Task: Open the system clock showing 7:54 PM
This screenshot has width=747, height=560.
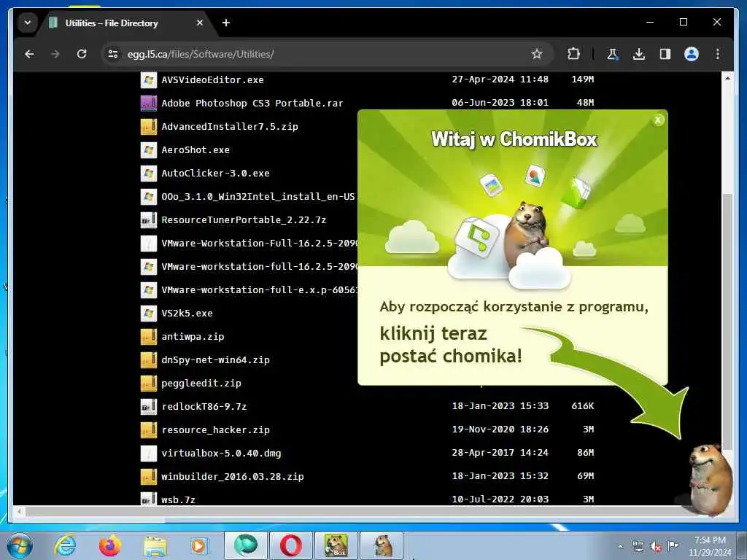Action: (710, 546)
